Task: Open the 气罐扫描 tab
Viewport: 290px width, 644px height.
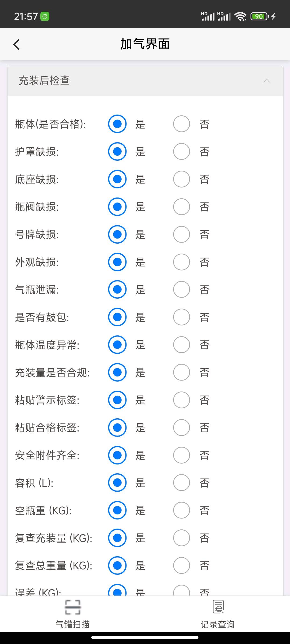Action: [x=73, y=624]
